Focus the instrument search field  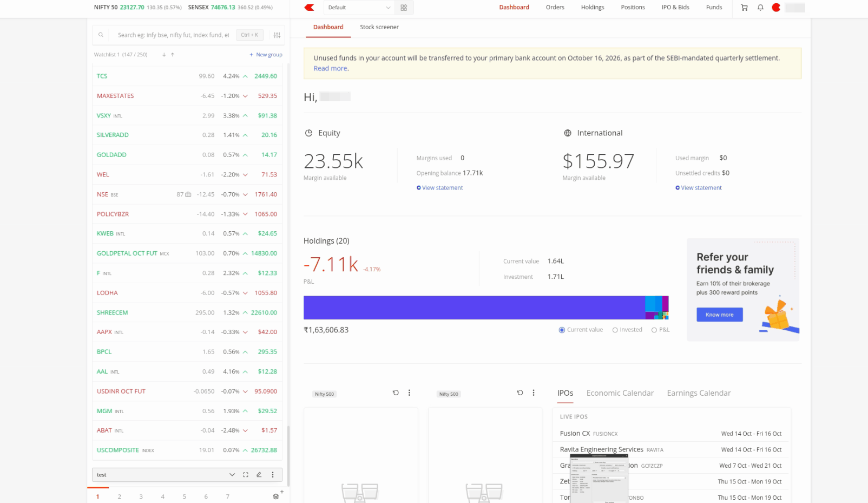(173, 35)
